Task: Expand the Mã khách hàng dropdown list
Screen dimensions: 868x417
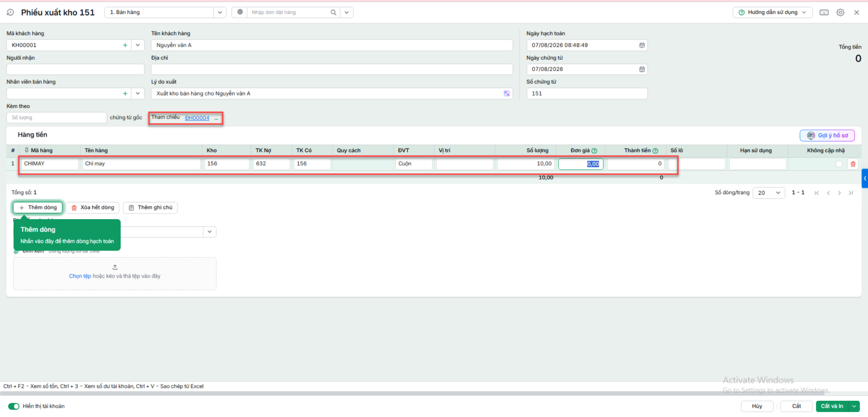Action: [138, 45]
